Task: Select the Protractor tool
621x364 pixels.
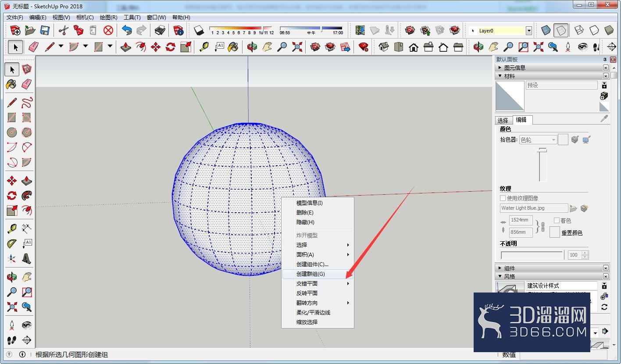Action: pyautogui.click(x=12, y=244)
